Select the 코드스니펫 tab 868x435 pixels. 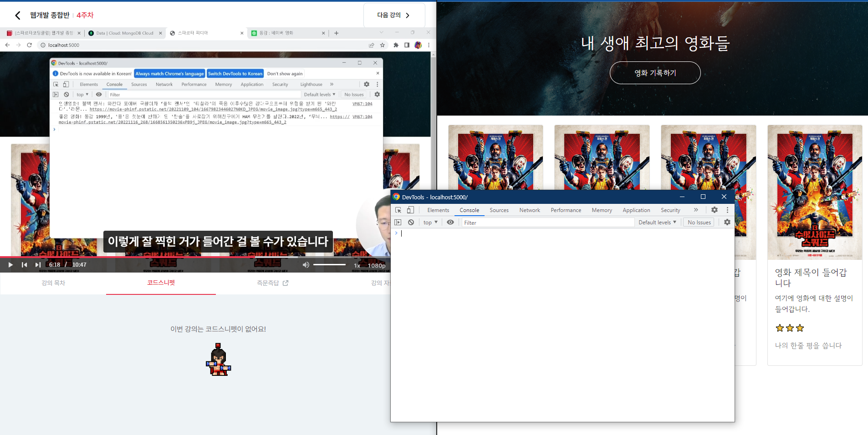[161, 283]
